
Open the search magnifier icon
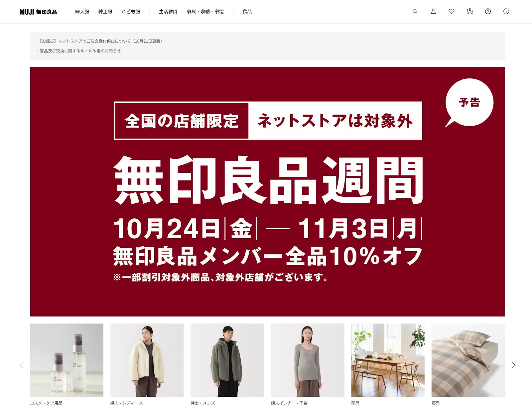pyautogui.click(x=415, y=11)
